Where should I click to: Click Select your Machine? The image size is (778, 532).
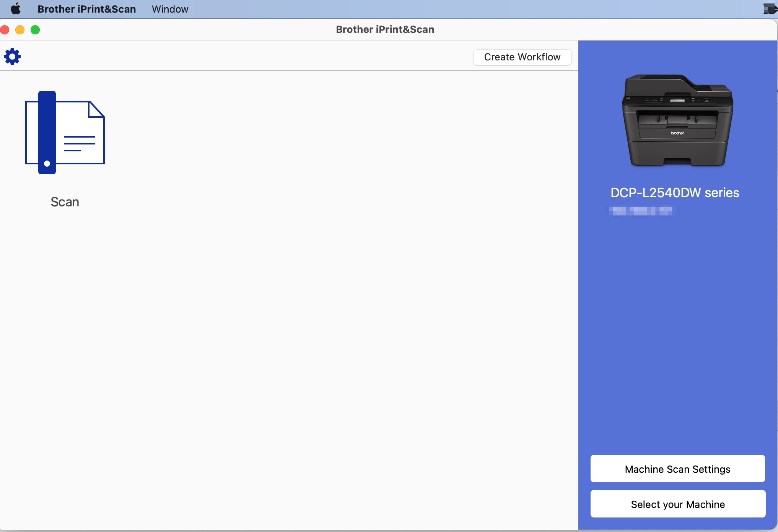[677, 504]
